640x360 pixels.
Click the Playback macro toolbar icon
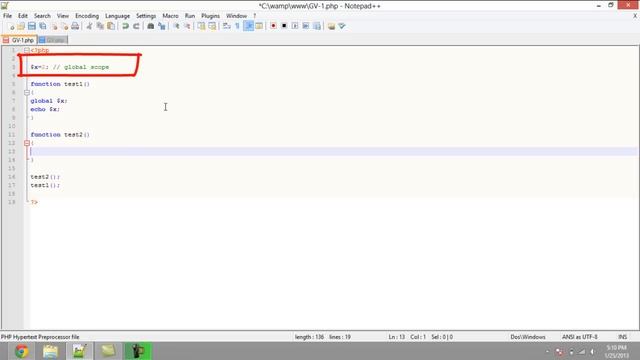click(295, 26)
